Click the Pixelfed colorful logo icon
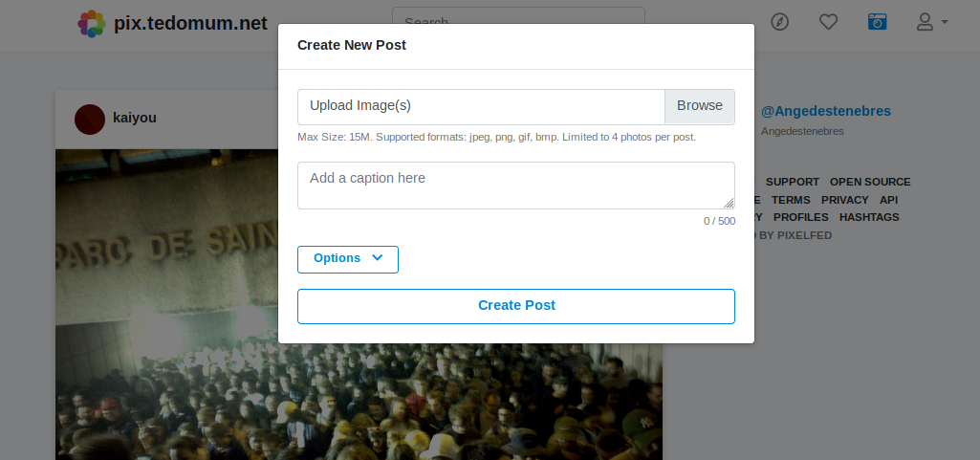This screenshot has width=980, height=460. [92, 23]
